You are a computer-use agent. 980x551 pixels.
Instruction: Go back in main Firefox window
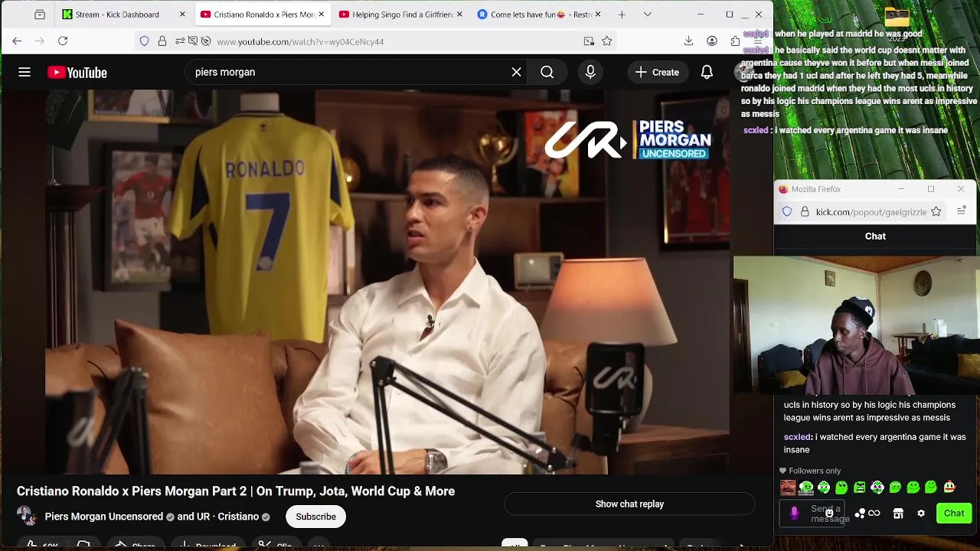tap(17, 41)
